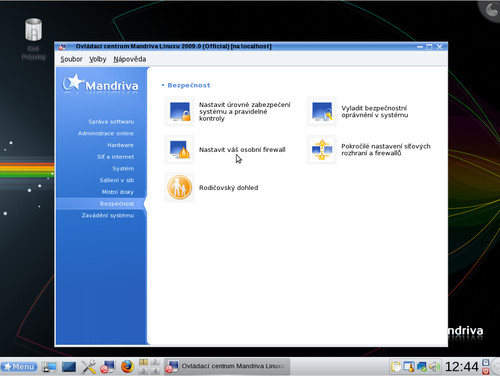Click the clipboard tray icon
500x376 pixels.
[x=396, y=367]
